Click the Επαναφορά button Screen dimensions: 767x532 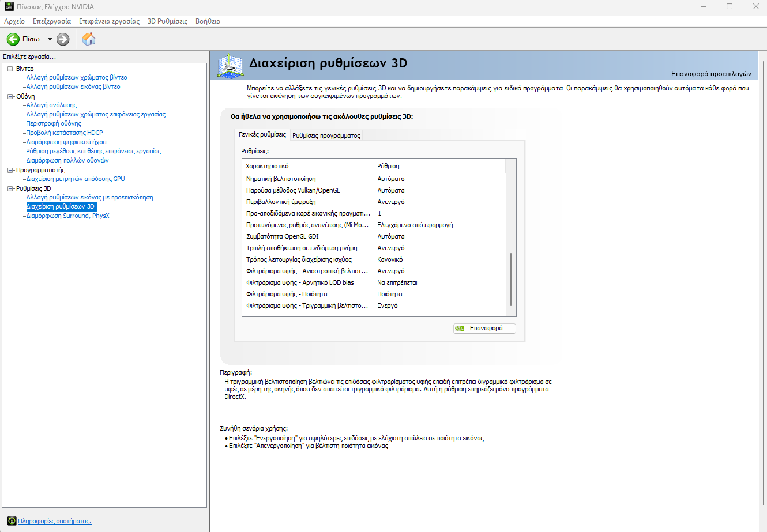(x=484, y=329)
